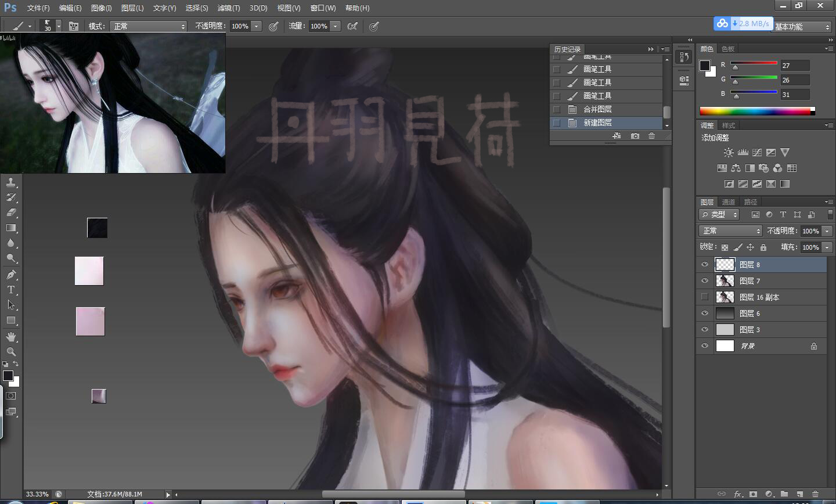The height and width of the screenshot is (504, 836).
Task: Add a Color Balance adjustment
Action: click(736, 168)
